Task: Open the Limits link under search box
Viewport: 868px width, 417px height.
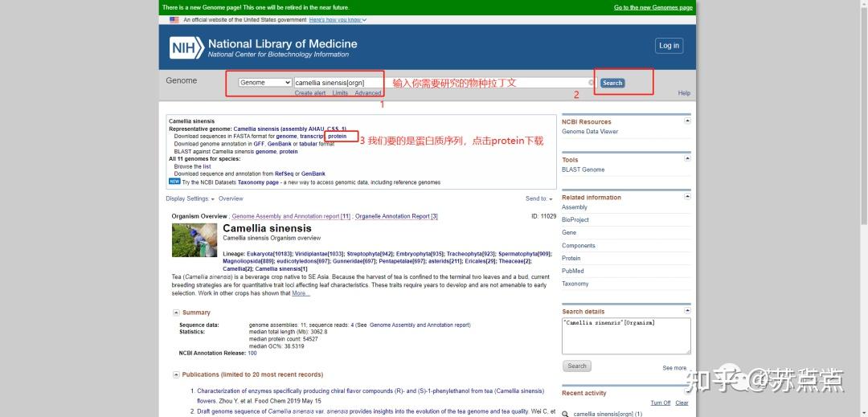Action: pos(340,93)
